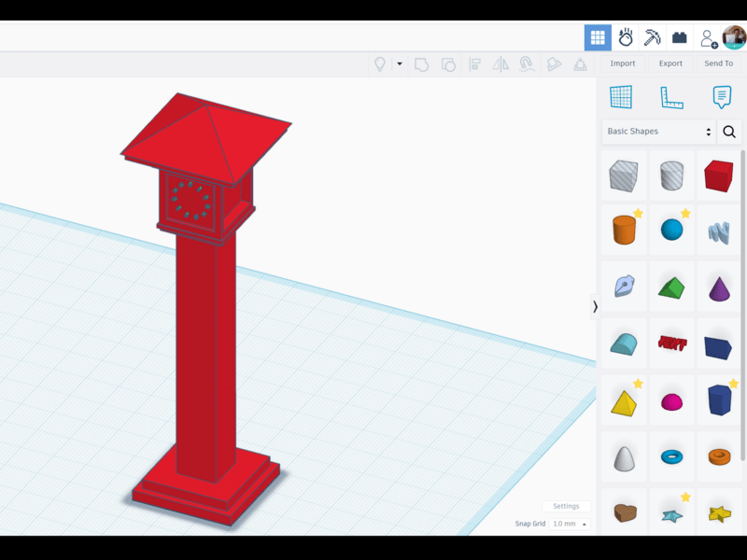Click the Export button
This screenshot has height=560, width=747.
(670, 63)
